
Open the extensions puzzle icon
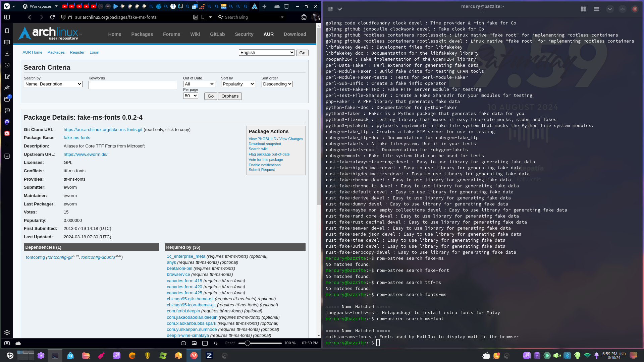click(x=304, y=17)
